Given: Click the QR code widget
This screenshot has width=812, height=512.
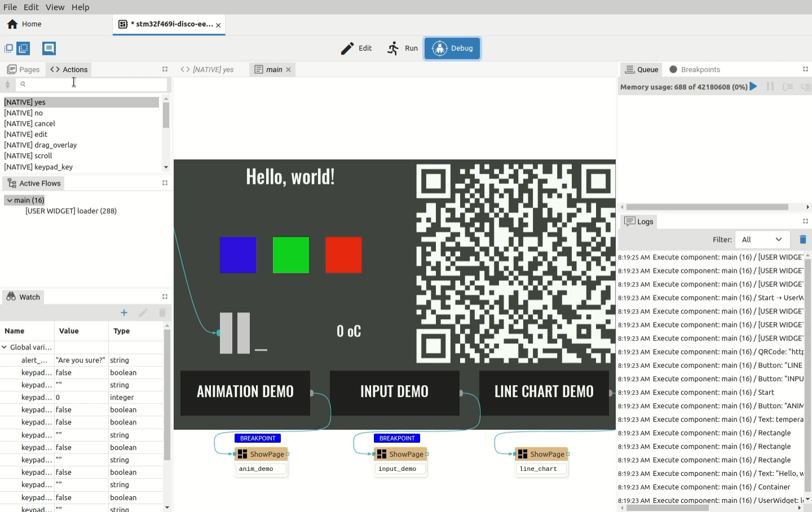Looking at the screenshot, I should tap(516, 263).
